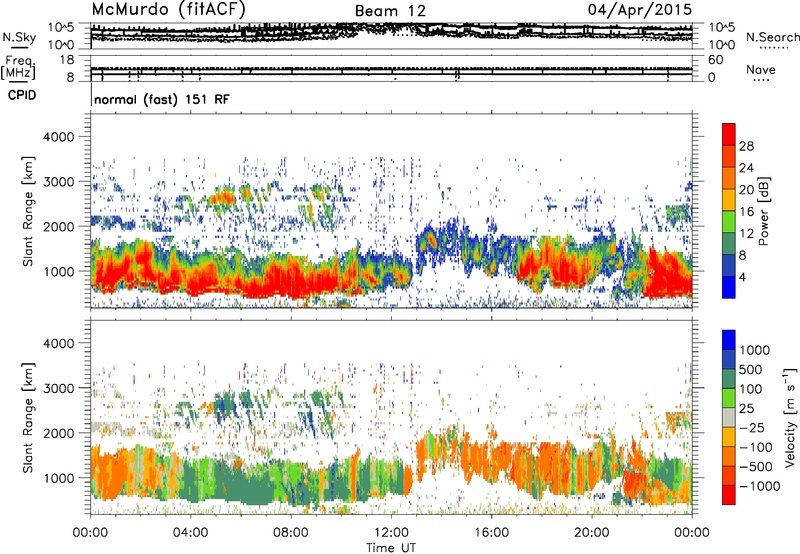Click the blue top segment of Velocity colorbar
Viewport: 800px width, 554px height.
(729, 340)
